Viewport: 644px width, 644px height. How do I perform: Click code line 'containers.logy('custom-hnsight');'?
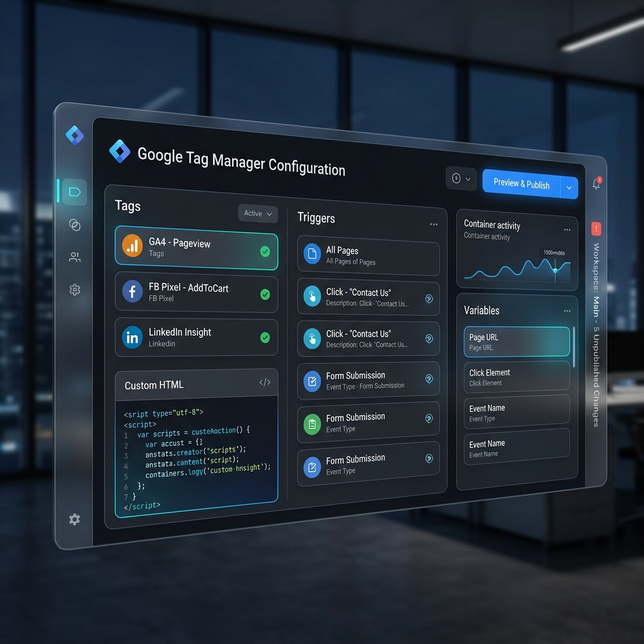tap(208, 470)
